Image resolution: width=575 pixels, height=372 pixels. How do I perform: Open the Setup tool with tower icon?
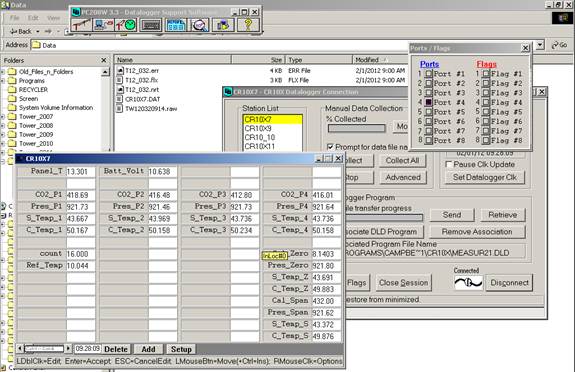coord(81,25)
